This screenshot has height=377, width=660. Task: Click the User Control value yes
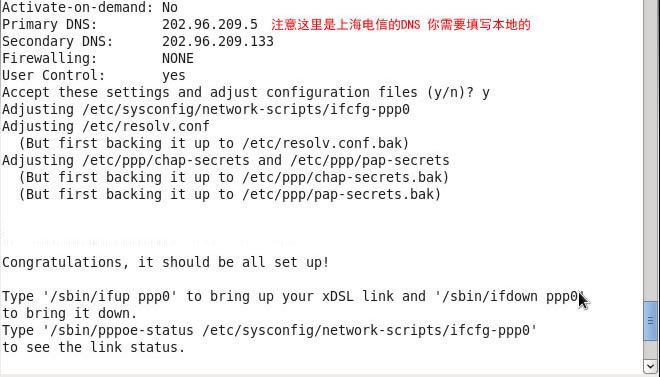(173, 76)
